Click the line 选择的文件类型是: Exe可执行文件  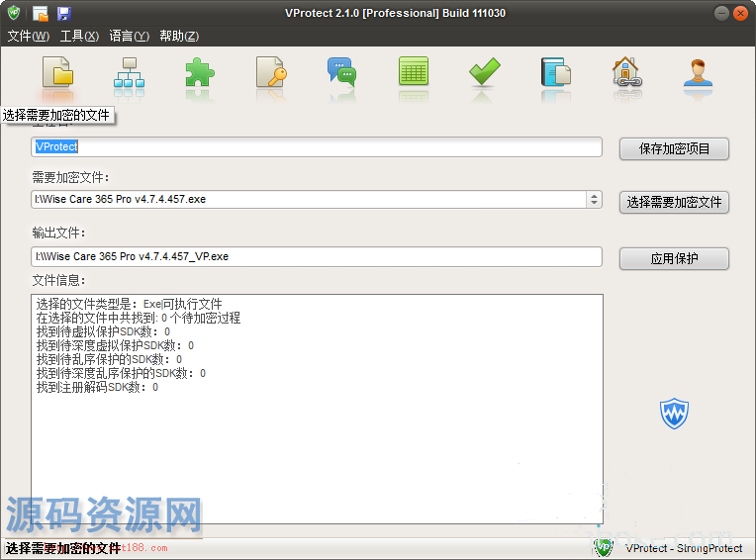pyautogui.click(x=130, y=304)
